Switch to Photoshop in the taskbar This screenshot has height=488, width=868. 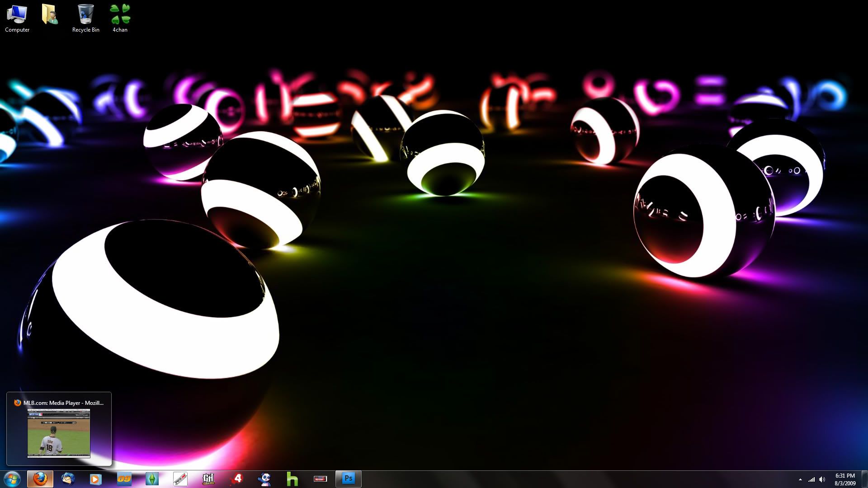tap(348, 479)
